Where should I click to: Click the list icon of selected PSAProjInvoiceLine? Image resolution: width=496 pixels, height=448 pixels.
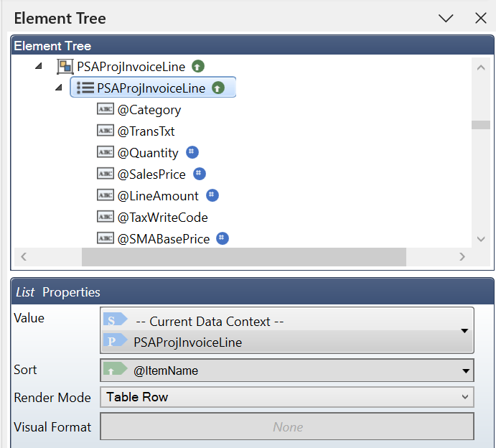click(x=85, y=88)
